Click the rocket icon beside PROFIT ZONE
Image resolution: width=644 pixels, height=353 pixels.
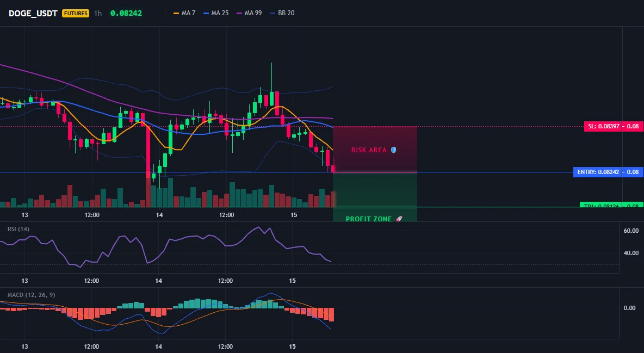(399, 219)
